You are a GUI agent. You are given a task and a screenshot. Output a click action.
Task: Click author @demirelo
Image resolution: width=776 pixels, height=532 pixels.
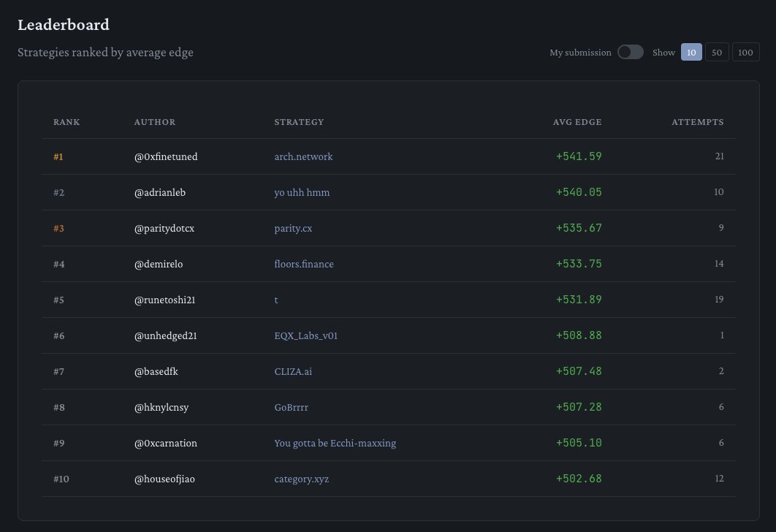(159, 264)
